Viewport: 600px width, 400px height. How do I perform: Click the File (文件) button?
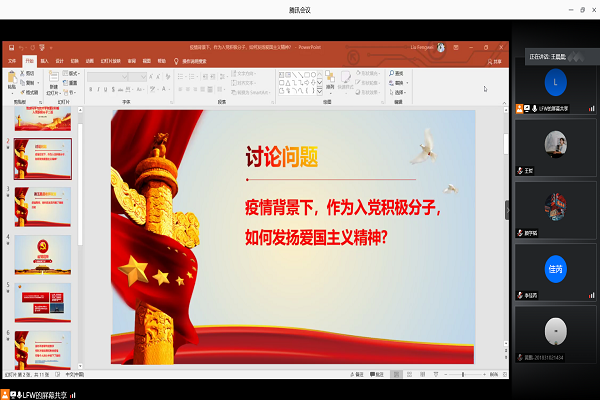[13, 61]
